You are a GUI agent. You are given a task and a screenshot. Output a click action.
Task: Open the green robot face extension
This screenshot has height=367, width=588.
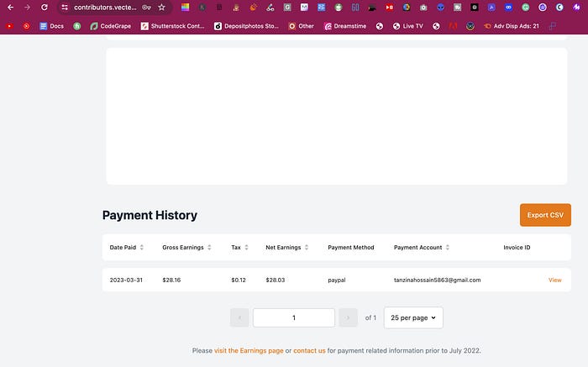click(339, 7)
